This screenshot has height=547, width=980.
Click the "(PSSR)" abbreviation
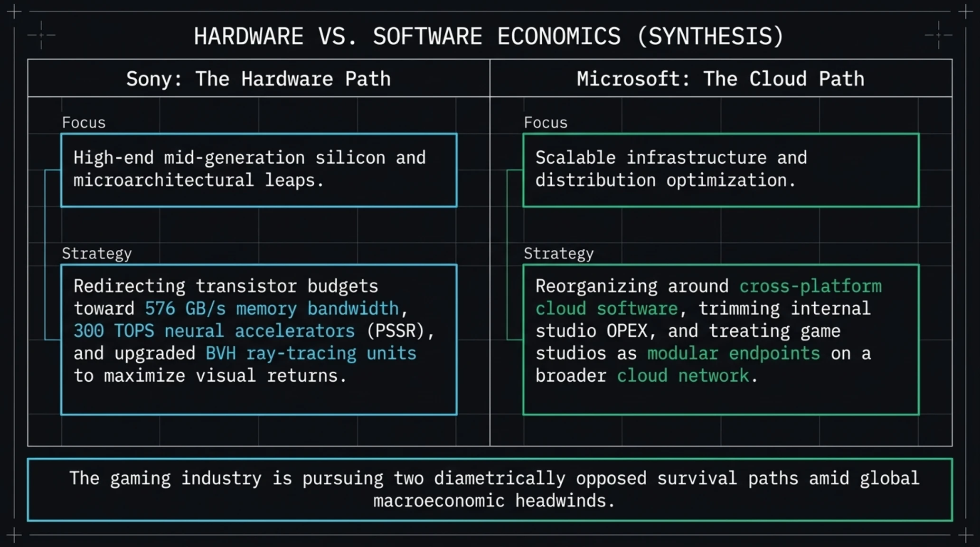(396, 331)
